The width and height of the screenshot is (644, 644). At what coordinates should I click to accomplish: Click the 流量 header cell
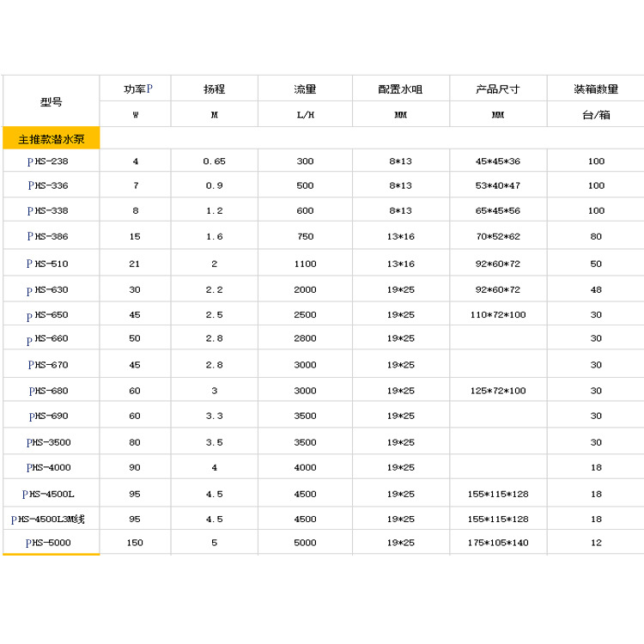pos(305,88)
